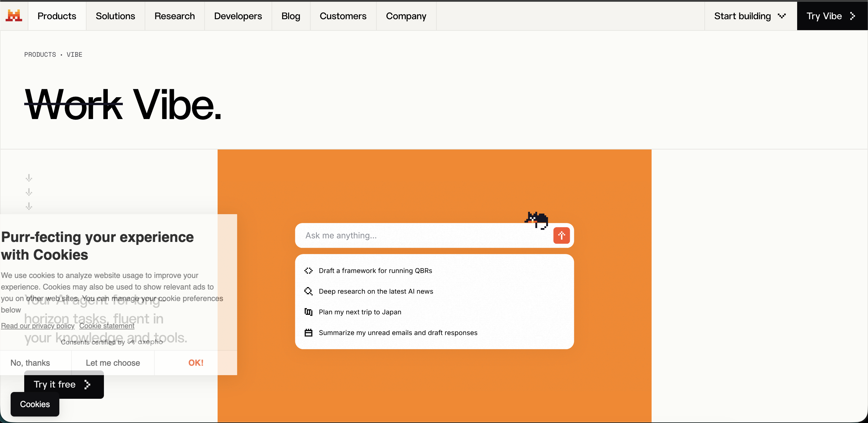
Task: Go to the Blog page
Action: [x=291, y=16]
